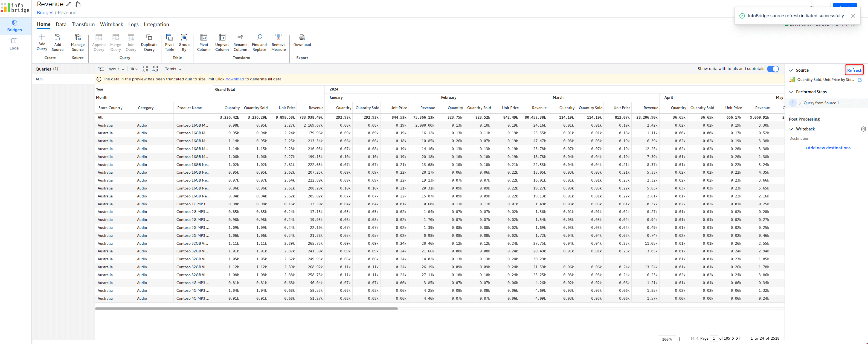This screenshot has width=868, height=344.
Task: Click the Add new destinations link
Action: (828, 148)
